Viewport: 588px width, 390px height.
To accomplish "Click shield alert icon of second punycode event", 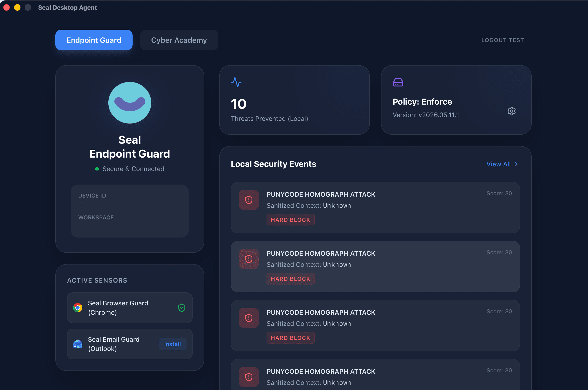I will 249,259.
